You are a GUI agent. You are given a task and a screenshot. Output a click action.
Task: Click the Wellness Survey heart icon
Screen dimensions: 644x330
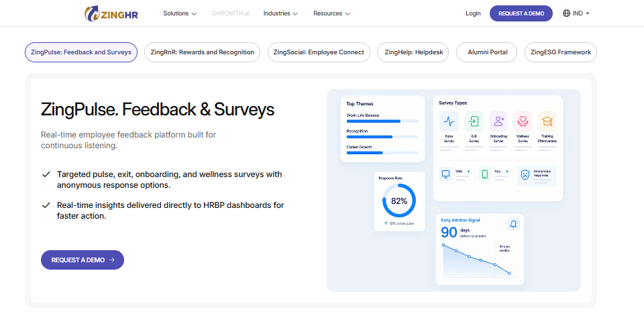[x=523, y=121]
